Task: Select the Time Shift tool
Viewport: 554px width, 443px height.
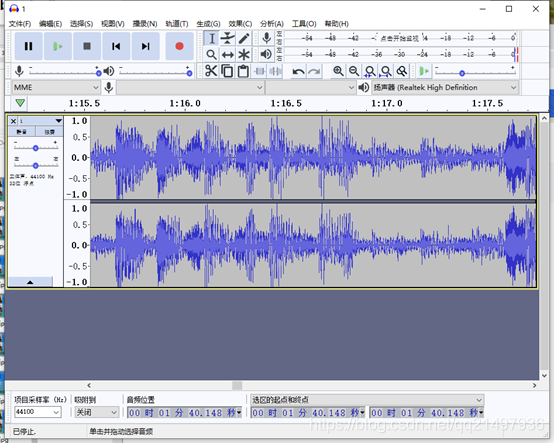Action: pyautogui.click(x=228, y=54)
